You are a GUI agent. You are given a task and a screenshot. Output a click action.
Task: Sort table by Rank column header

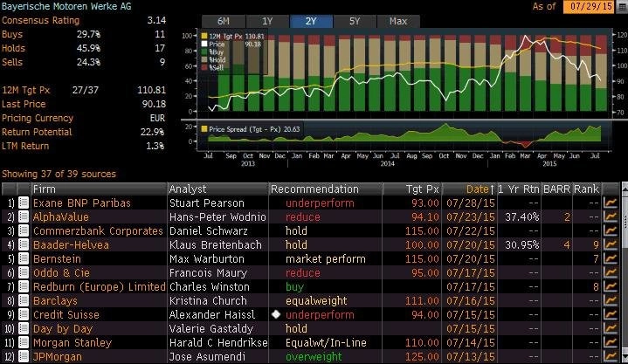click(587, 189)
